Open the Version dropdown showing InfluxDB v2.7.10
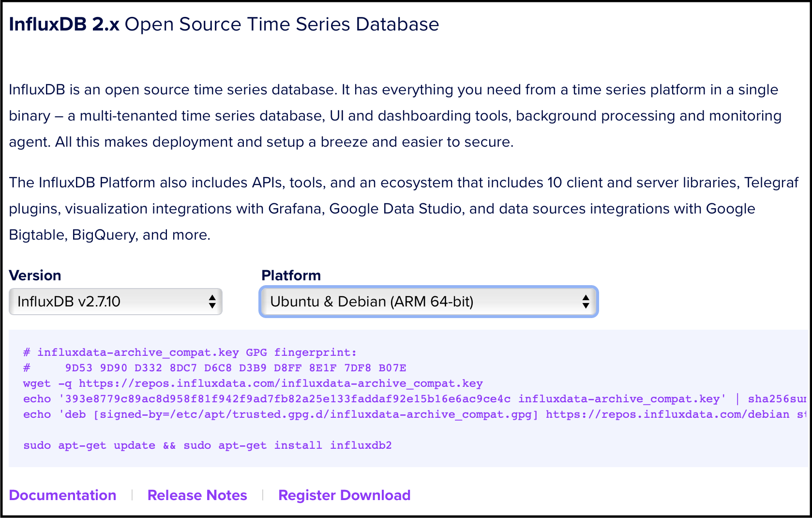The image size is (812, 518). click(x=116, y=302)
